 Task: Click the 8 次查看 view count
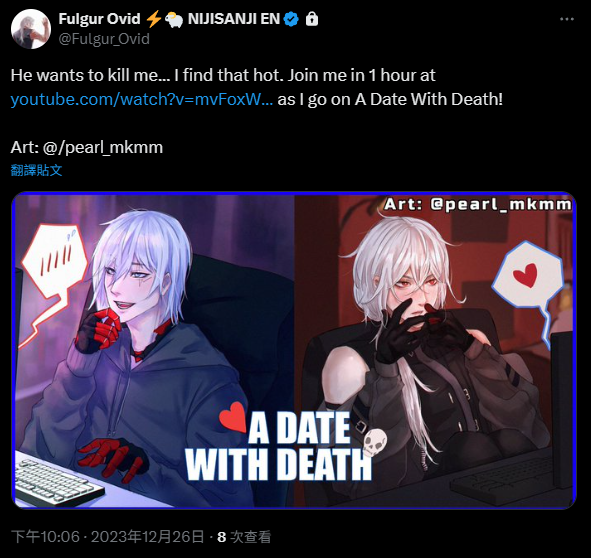(244, 537)
